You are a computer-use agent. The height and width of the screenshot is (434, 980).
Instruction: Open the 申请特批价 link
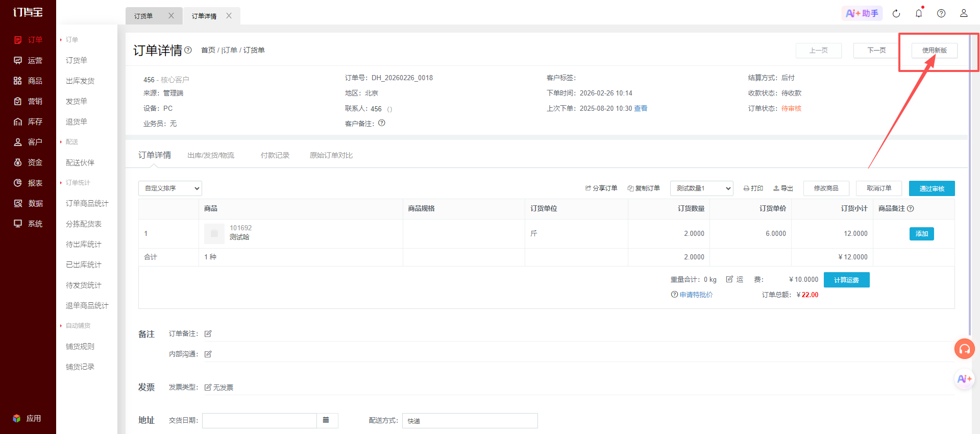point(696,295)
